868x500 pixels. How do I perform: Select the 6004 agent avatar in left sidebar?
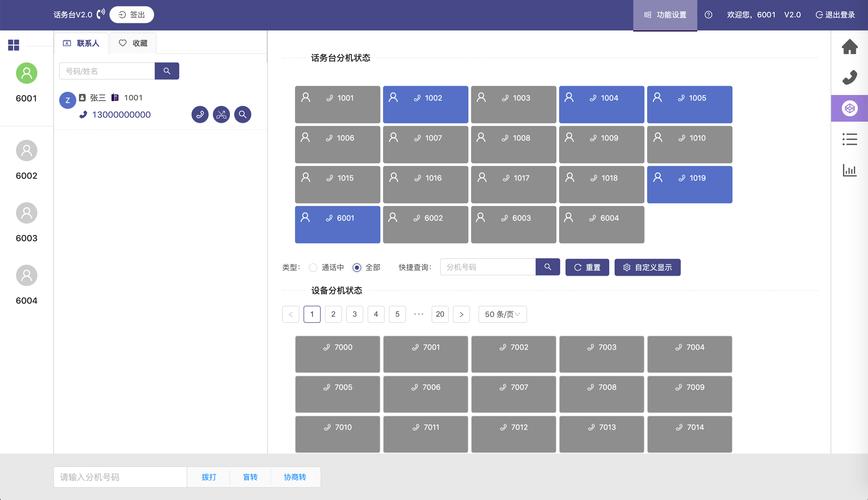[26, 275]
